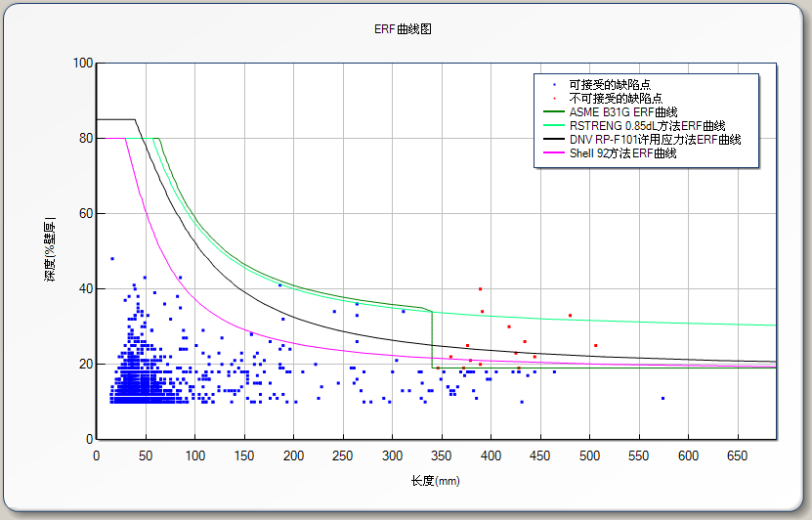
Task: Select RSTRENG 0.85dL方法ERF曲线 legend label
Action: pos(646,126)
